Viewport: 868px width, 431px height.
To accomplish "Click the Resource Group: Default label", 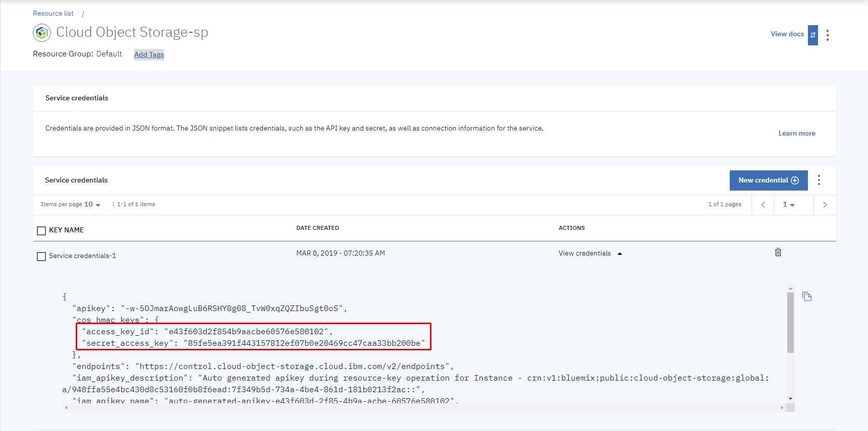I will click(x=77, y=54).
